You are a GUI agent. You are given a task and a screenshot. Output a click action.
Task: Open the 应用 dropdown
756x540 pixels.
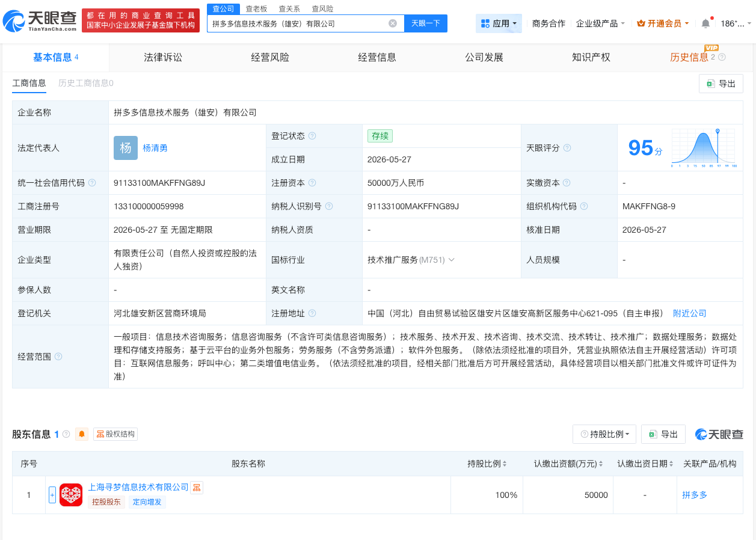[x=499, y=23]
